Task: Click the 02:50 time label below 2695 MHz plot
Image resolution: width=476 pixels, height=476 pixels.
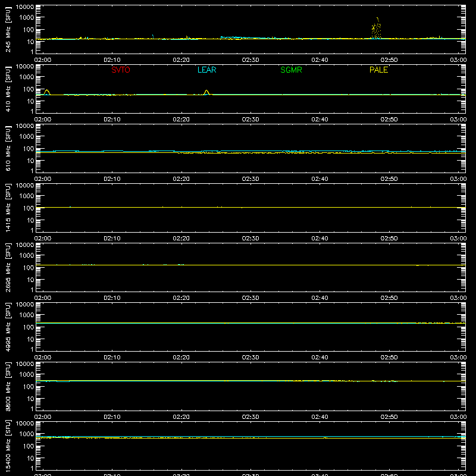Action: [x=389, y=298]
